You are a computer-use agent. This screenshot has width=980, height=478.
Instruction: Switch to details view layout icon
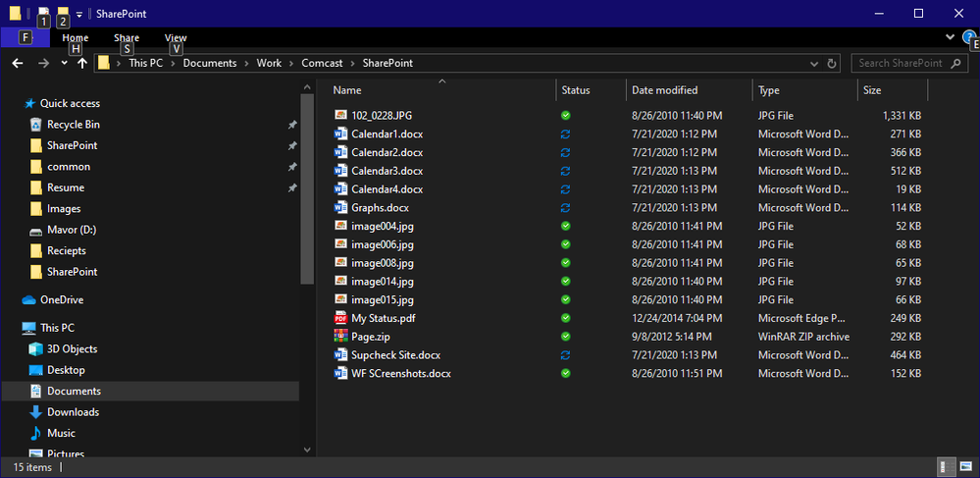click(947, 467)
